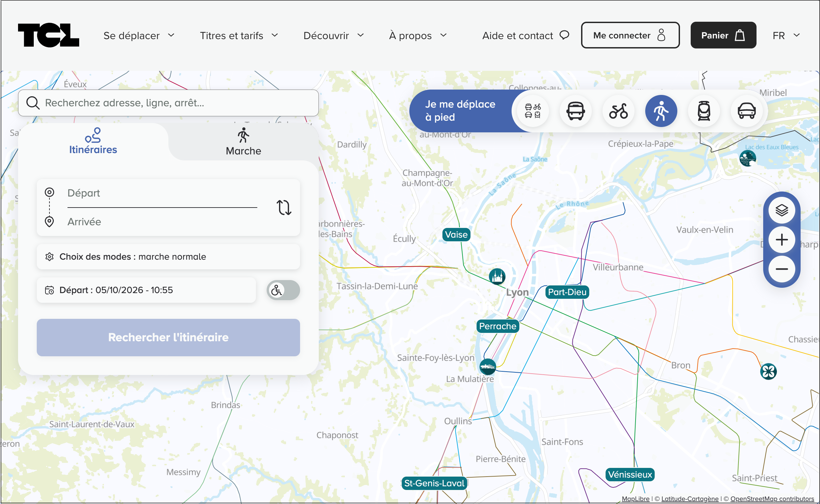
Task: Click the Me connecter button
Action: (x=630, y=35)
